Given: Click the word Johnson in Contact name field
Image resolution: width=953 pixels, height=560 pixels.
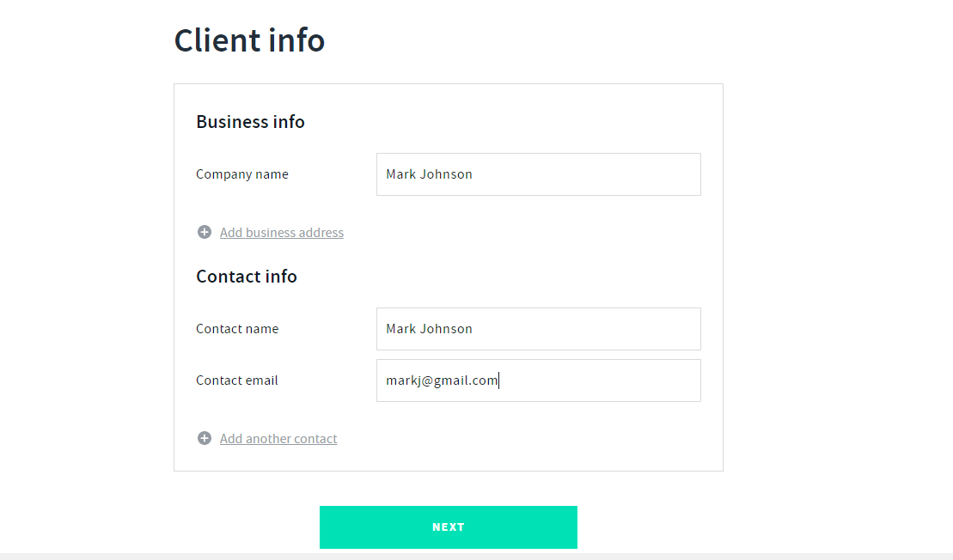Looking at the screenshot, I should (x=446, y=329).
